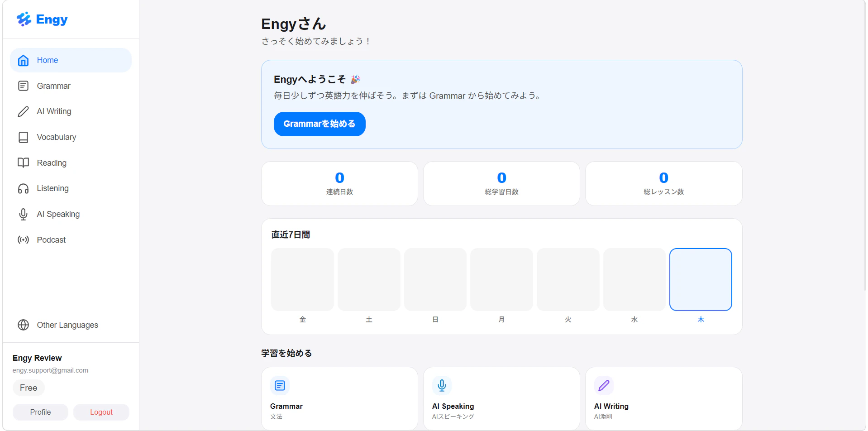Select the 火 day tile
This screenshot has width=868, height=431.
[568, 279]
